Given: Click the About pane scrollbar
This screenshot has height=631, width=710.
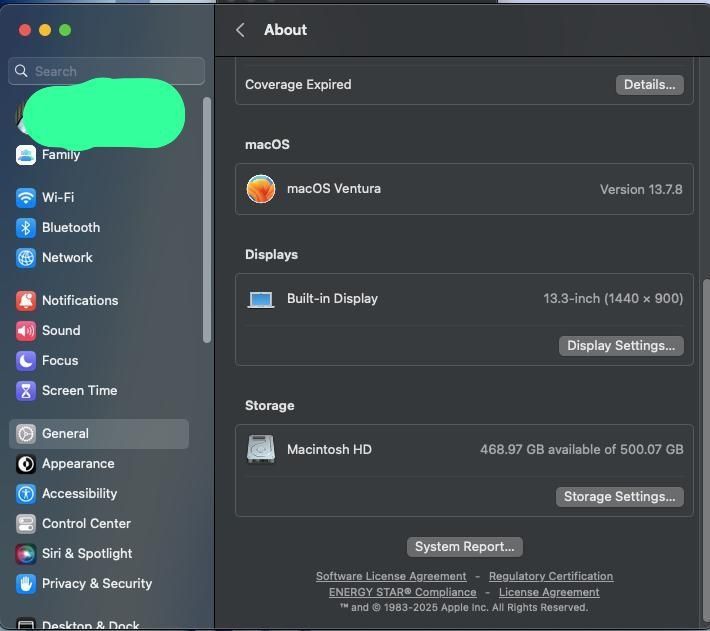Looking at the screenshot, I should point(706,450).
